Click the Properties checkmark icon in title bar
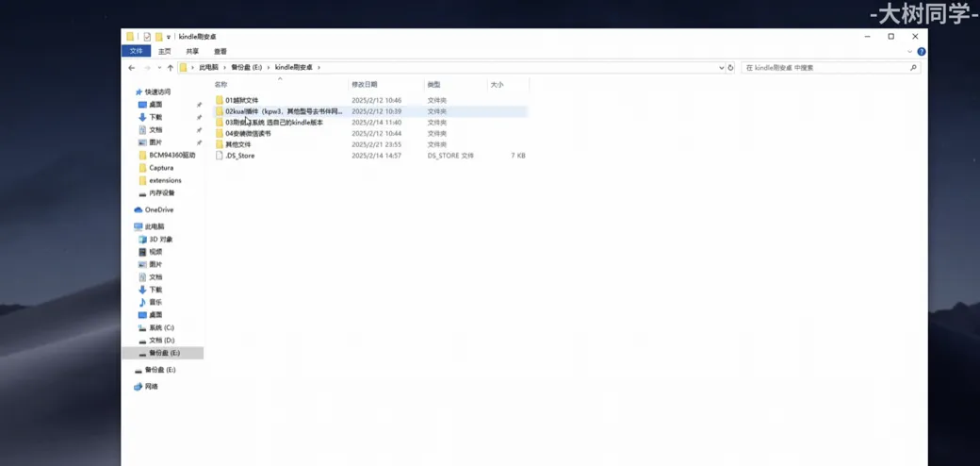980x466 pixels. [148, 37]
